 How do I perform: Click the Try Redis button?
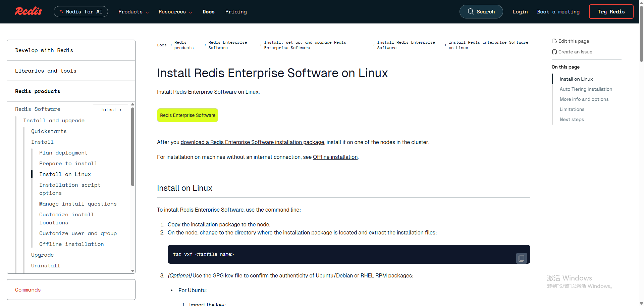click(x=611, y=11)
